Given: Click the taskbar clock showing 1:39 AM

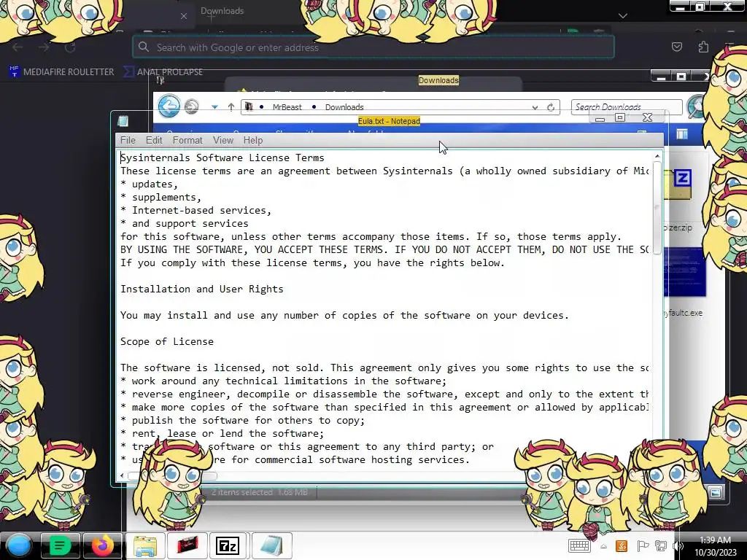Looking at the screenshot, I should [x=715, y=546].
